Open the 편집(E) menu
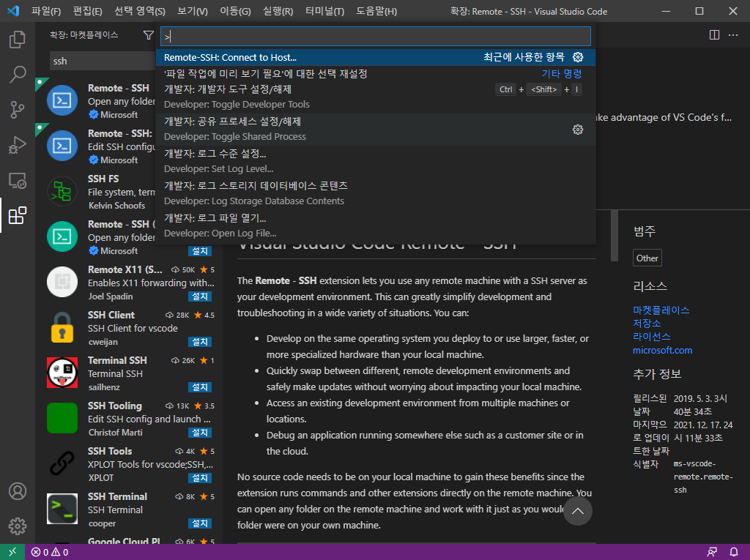 (x=88, y=11)
